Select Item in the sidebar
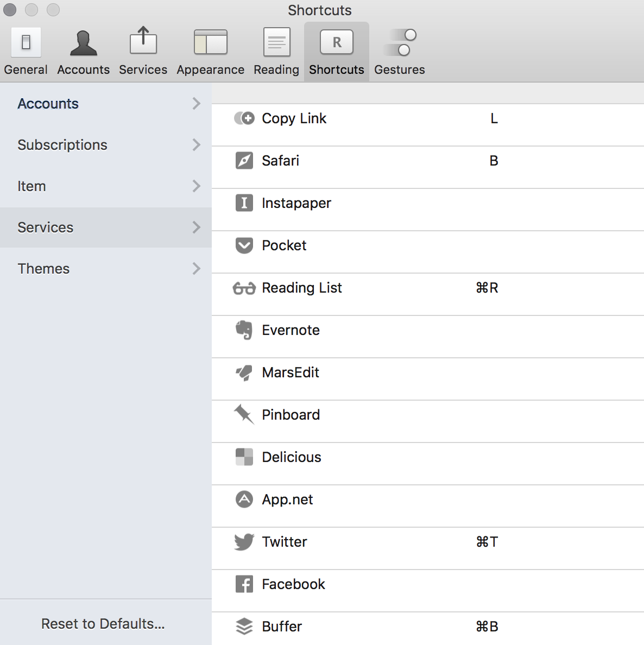 (x=106, y=186)
